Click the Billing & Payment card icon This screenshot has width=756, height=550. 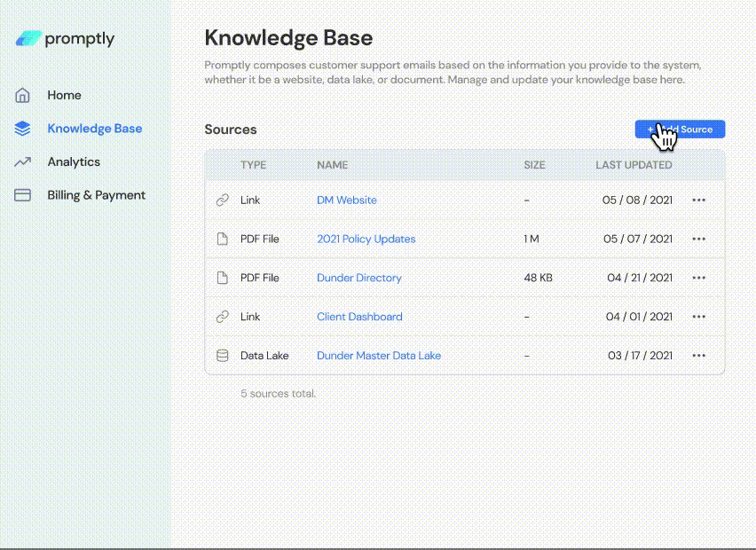click(x=22, y=195)
